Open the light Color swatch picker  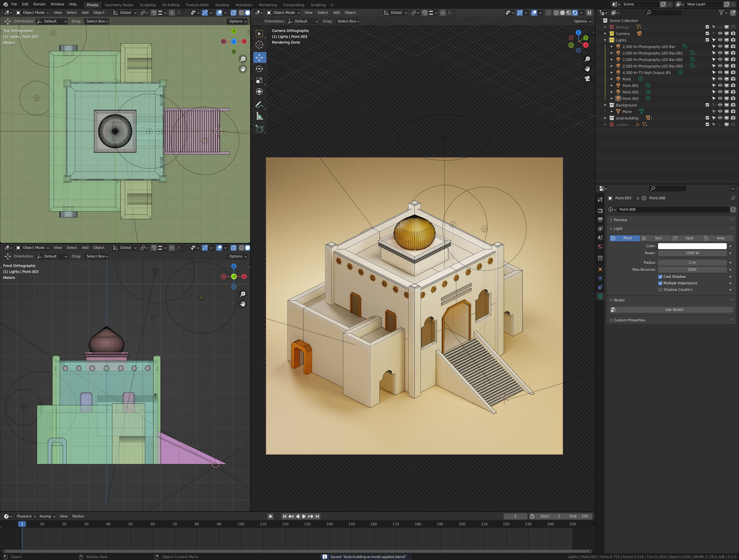coord(692,246)
